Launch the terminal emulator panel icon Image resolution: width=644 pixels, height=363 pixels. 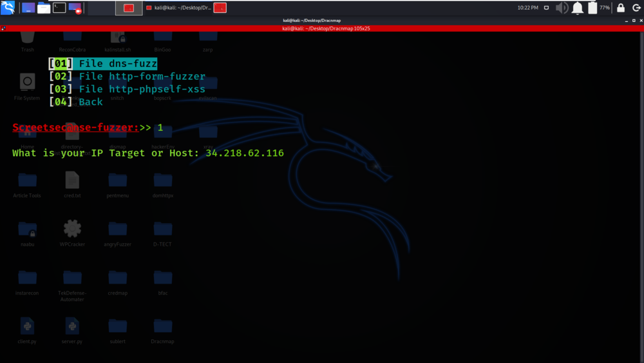coord(59,7)
